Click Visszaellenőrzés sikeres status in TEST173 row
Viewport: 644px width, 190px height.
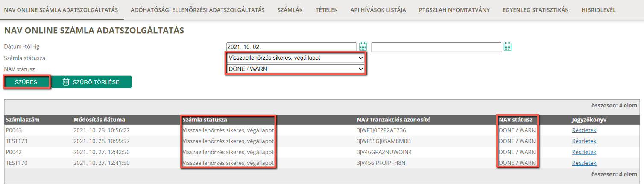[228, 141]
